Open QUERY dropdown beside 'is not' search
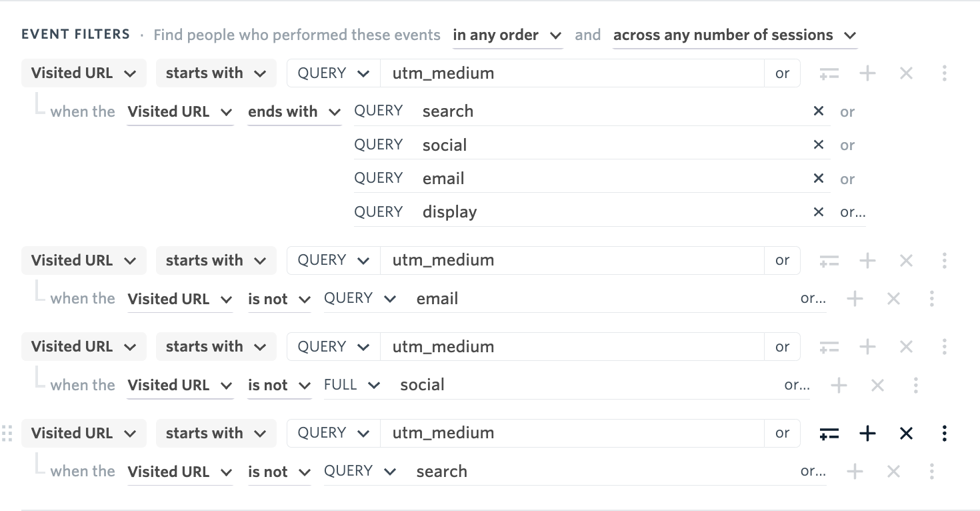 tap(360, 472)
